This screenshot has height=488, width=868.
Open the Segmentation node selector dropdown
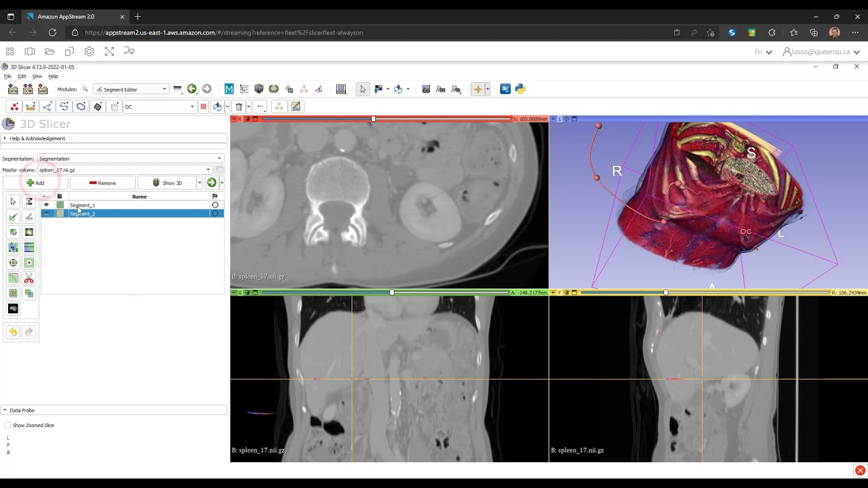(x=130, y=159)
